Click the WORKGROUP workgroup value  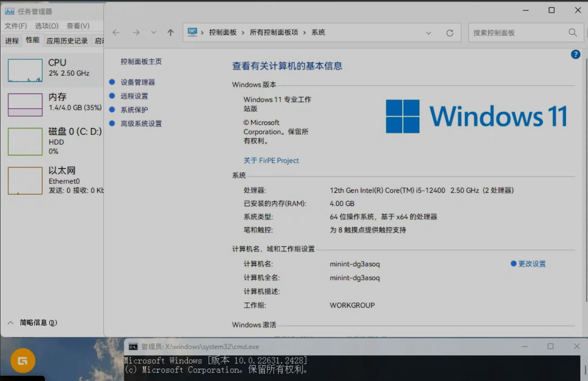(x=352, y=305)
